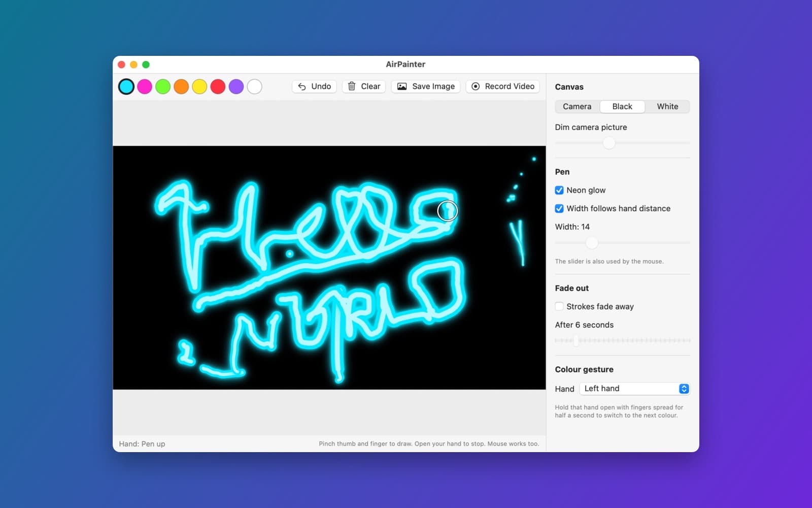Disable the Neon glow checkbox

tap(559, 190)
